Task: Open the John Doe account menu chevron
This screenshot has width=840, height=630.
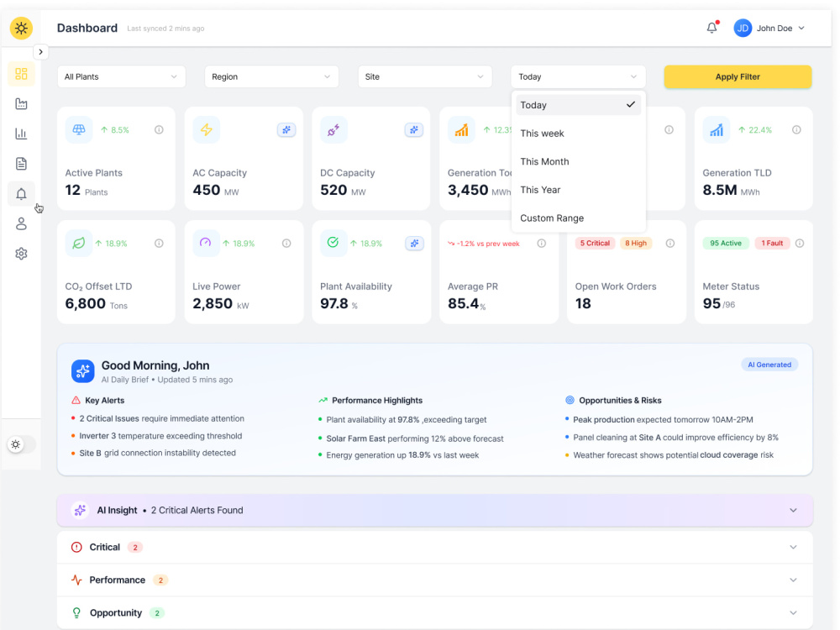Action: pyautogui.click(x=801, y=29)
